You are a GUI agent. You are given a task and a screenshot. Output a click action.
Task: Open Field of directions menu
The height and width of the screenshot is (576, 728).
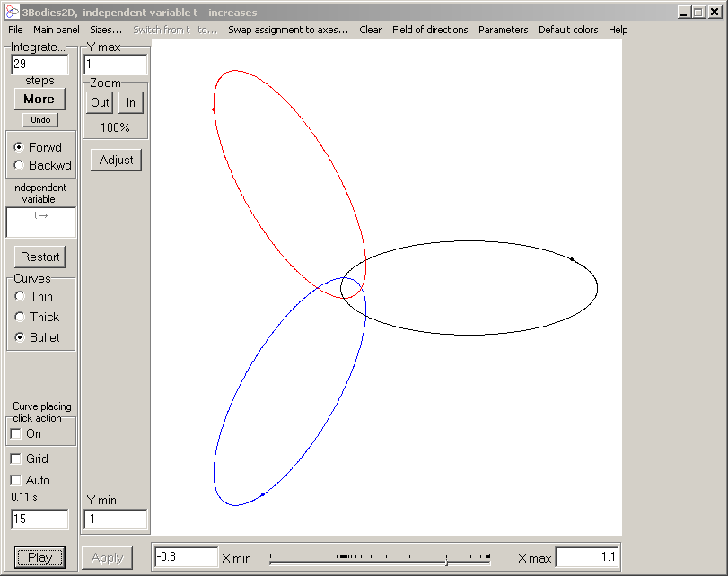[x=430, y=30]
